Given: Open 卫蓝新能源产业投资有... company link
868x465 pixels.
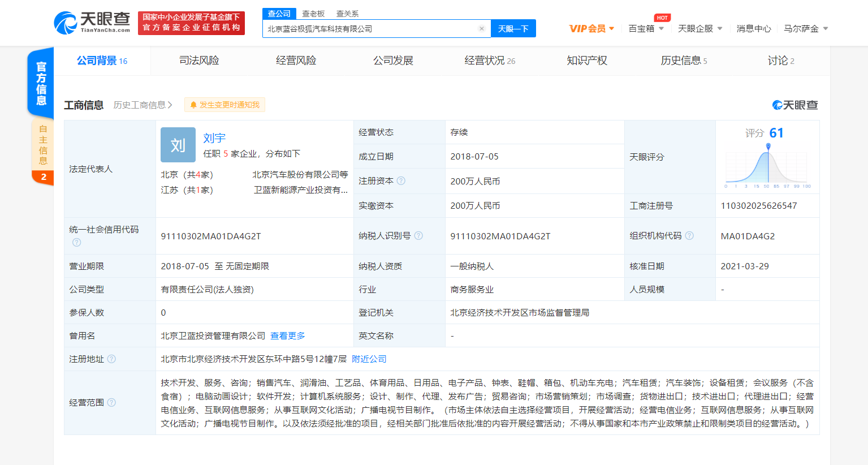Looking at the screenshot, I should (301, 190).
